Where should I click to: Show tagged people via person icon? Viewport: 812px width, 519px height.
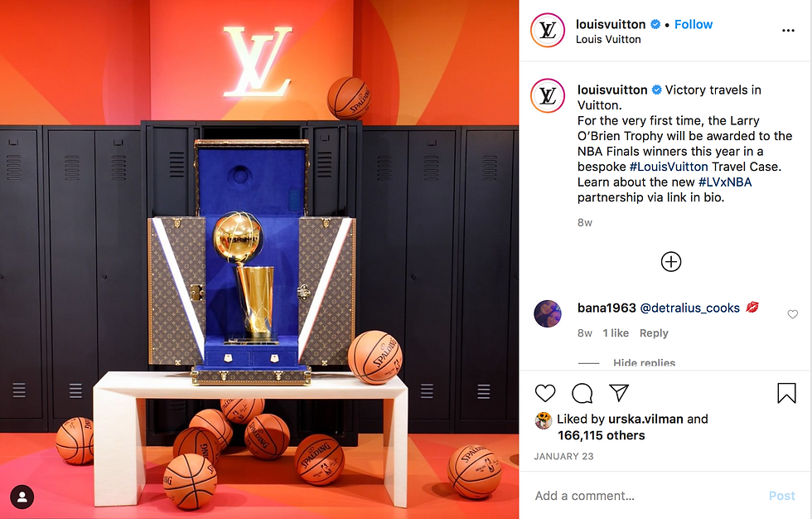[x=22, y=497]
